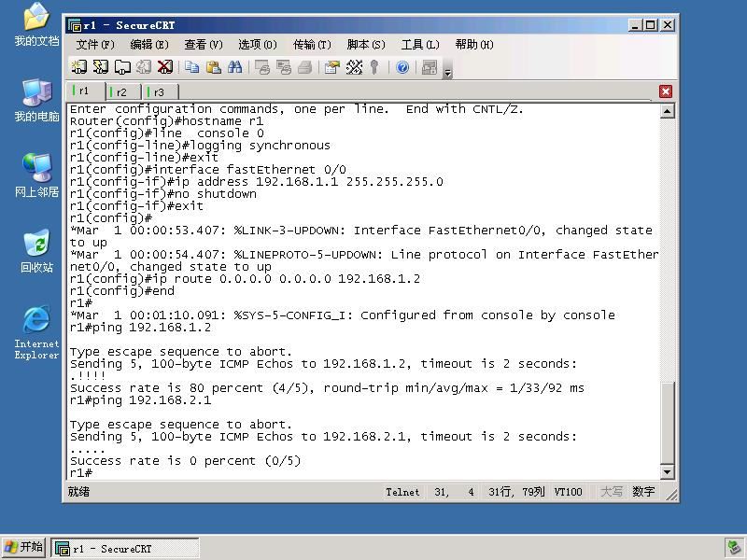Viewport: 747px width, 560px height.
Task: Click the system tray network icon
Action: pos(734,548)
